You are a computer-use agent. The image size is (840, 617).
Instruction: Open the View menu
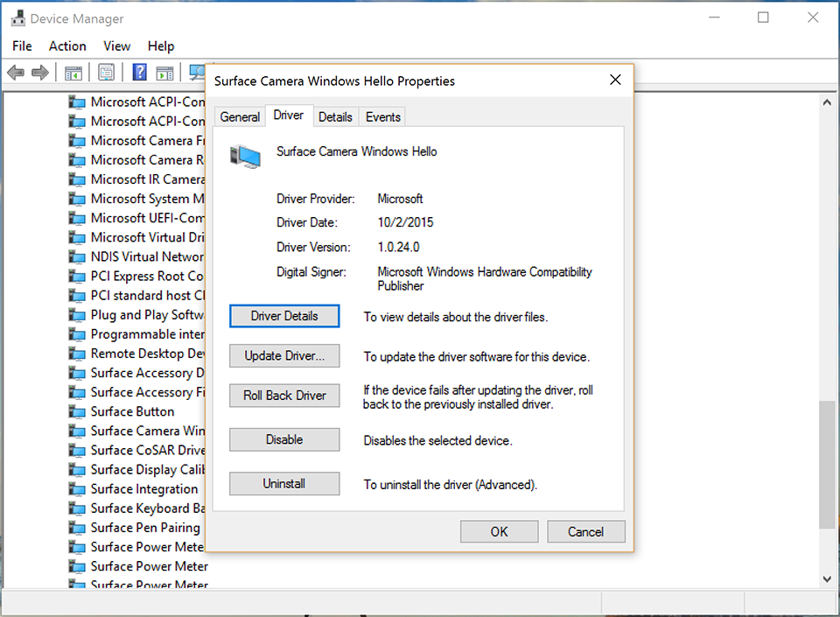pos(116,46)
